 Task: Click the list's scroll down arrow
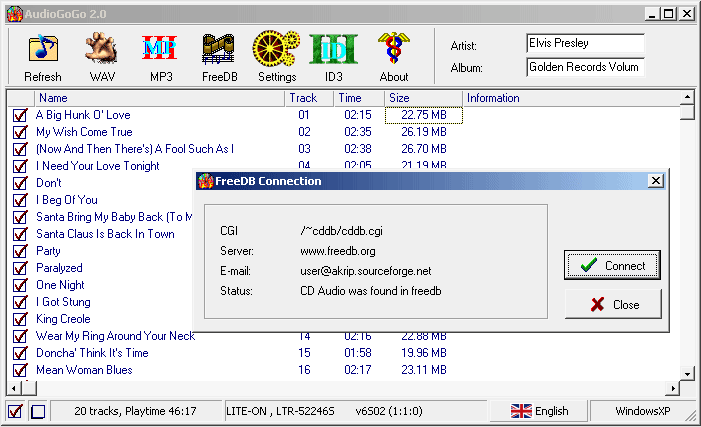point(687,374)
